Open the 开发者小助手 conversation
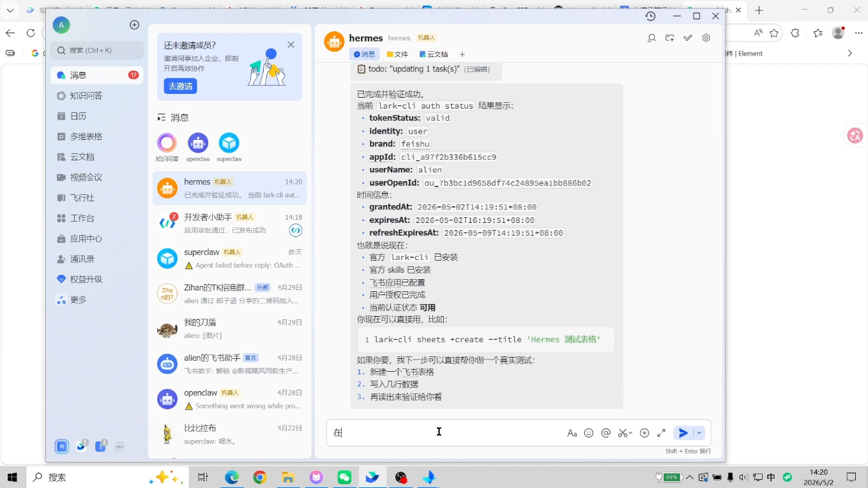Viewport: 868px width, 488px height. point(229,224)
